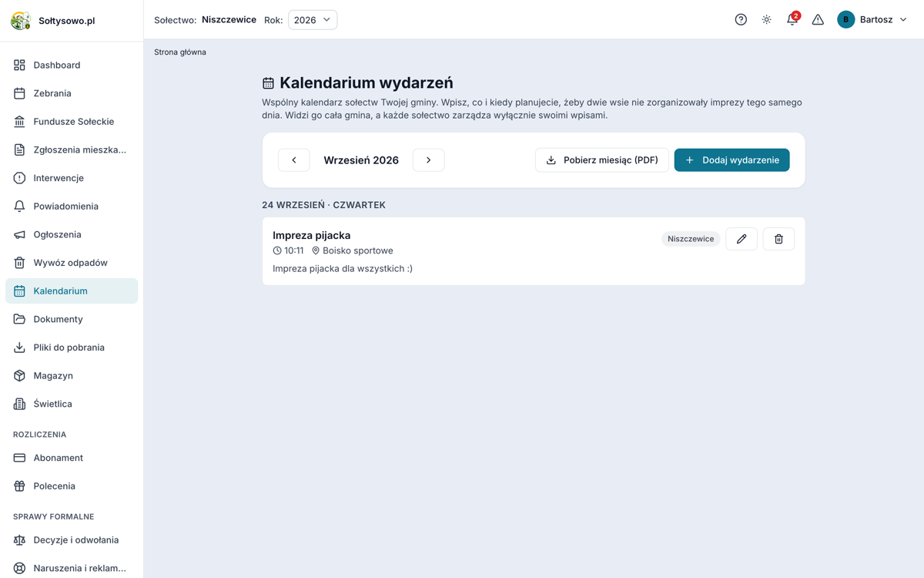Open Dashboard in the sidebar
Image resolution: width=924 pixels, height=578 pixels.
point(72,66)
